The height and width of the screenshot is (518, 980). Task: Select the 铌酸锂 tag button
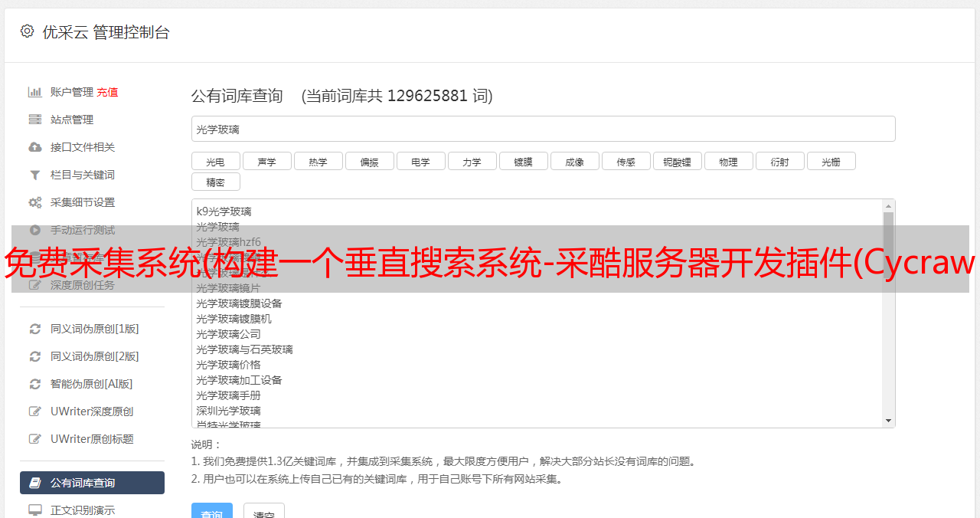678,161
